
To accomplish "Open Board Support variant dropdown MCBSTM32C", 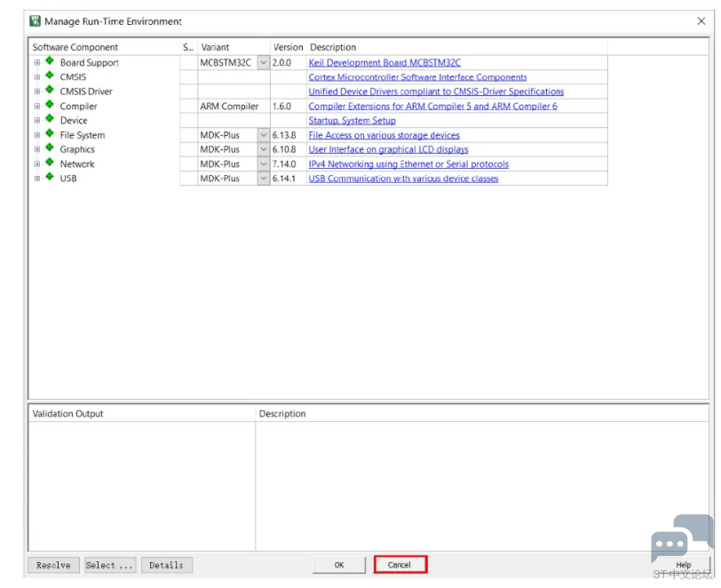I will [263, 62].
